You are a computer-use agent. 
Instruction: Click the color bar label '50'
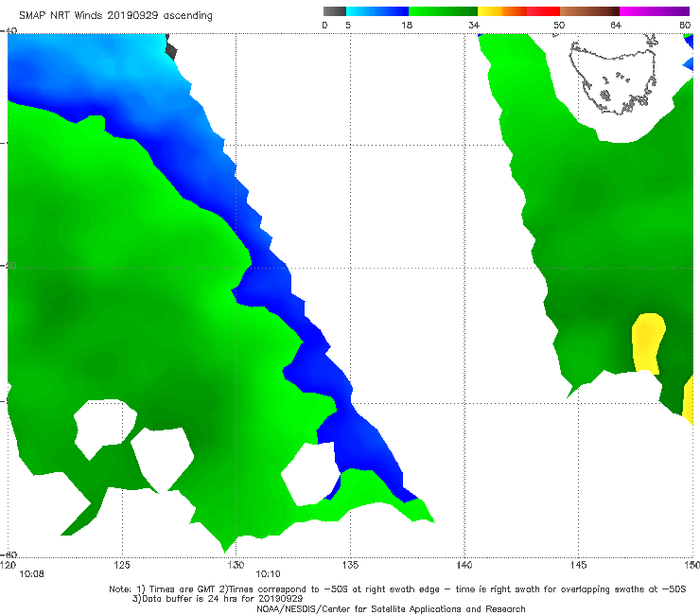coord(559,25)
